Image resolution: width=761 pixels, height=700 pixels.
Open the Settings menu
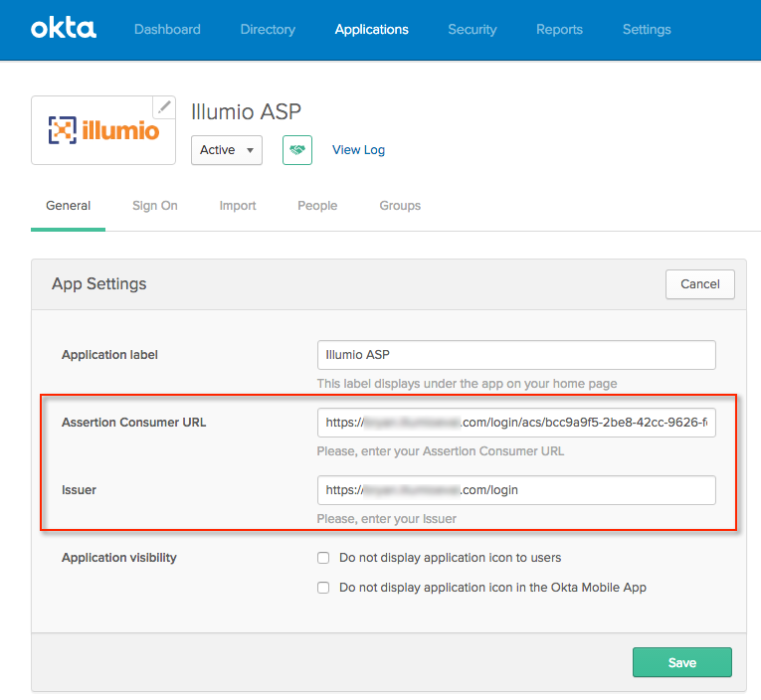(647, 30)
